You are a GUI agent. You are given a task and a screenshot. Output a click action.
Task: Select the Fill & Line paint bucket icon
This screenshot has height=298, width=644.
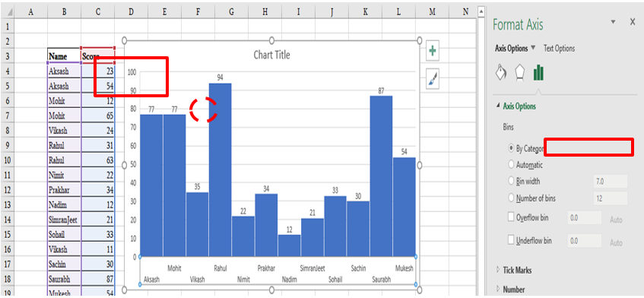pos(501,73)
